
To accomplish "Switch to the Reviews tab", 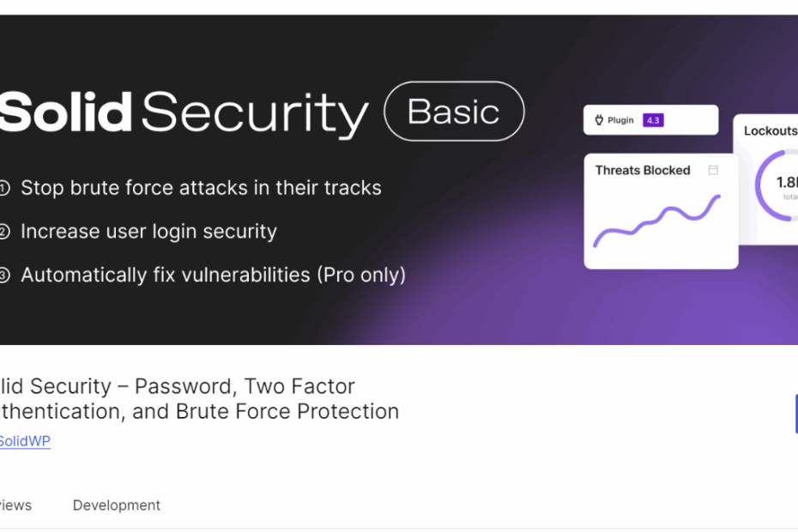I will [x=15, y=505].
